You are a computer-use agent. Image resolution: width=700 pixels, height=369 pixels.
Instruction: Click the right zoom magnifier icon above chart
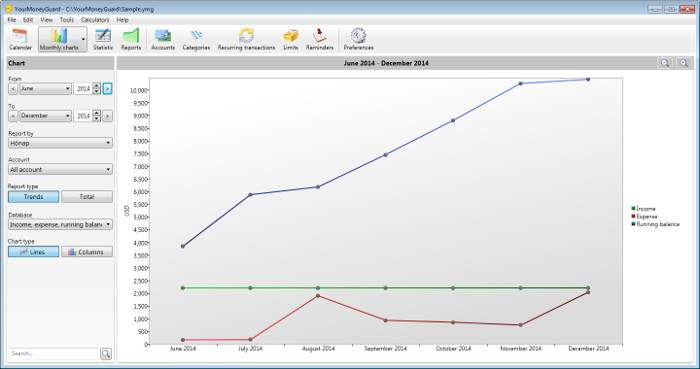point(684,63)
